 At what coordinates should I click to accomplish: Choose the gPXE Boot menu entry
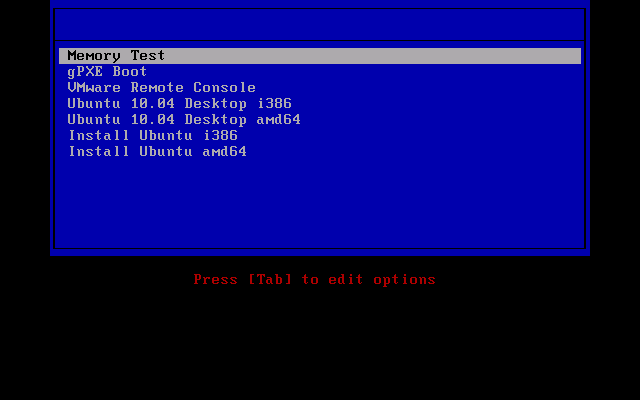tap(107, 72)
